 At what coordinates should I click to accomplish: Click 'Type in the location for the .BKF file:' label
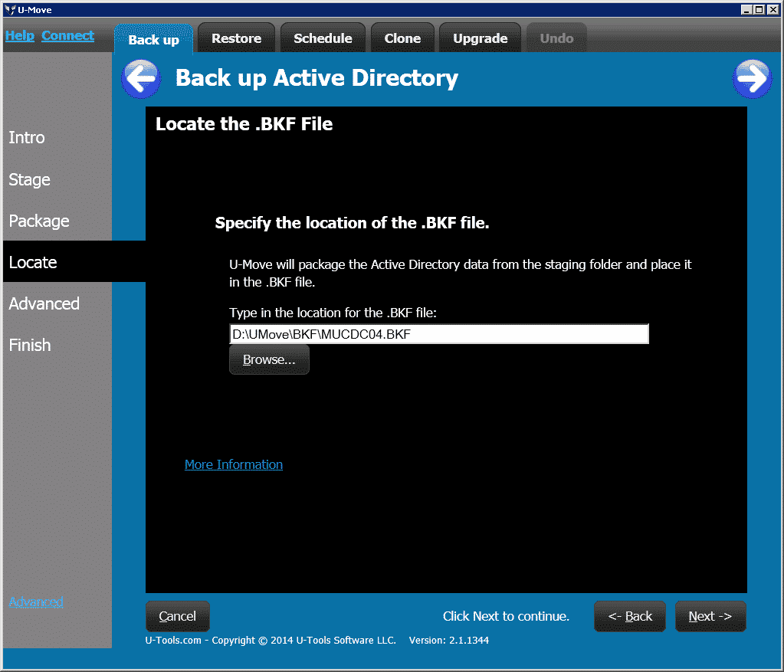[333, 313]
